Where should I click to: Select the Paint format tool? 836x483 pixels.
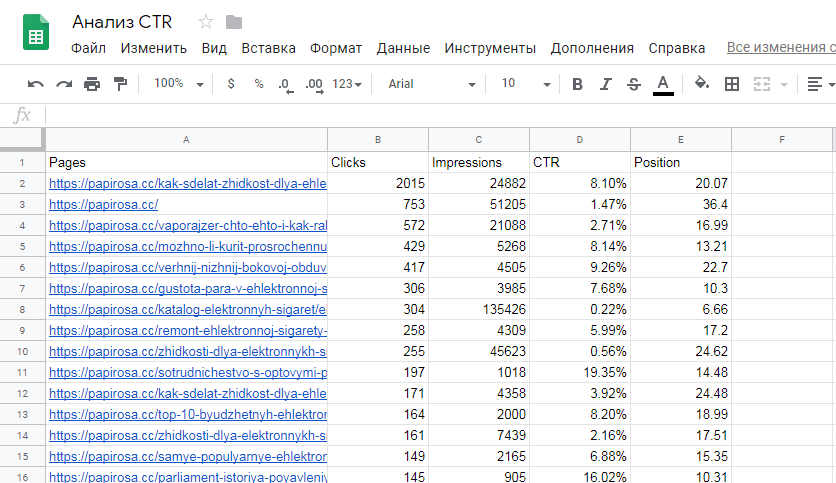coord(120,84)
